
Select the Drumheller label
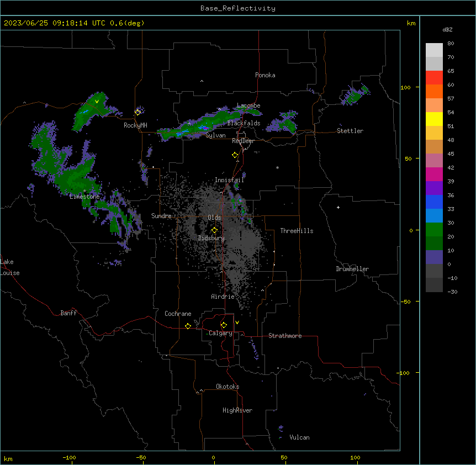pos(352,269)
